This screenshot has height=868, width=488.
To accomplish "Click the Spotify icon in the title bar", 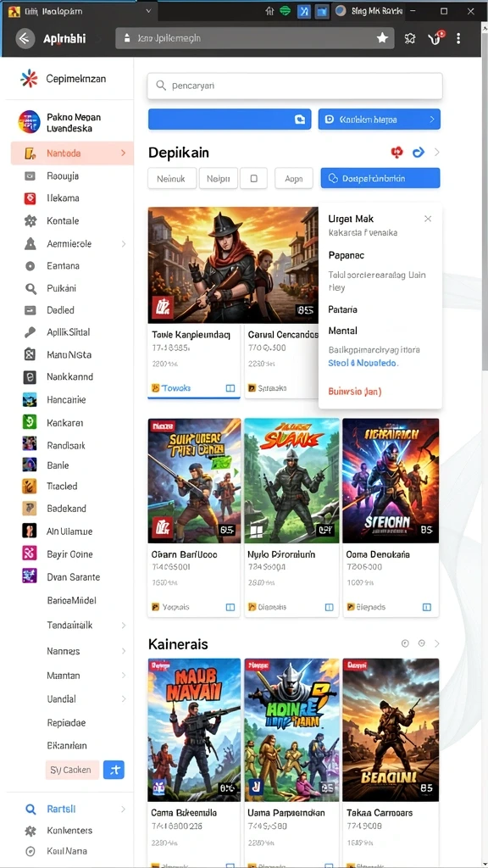I will click(286, 10).
